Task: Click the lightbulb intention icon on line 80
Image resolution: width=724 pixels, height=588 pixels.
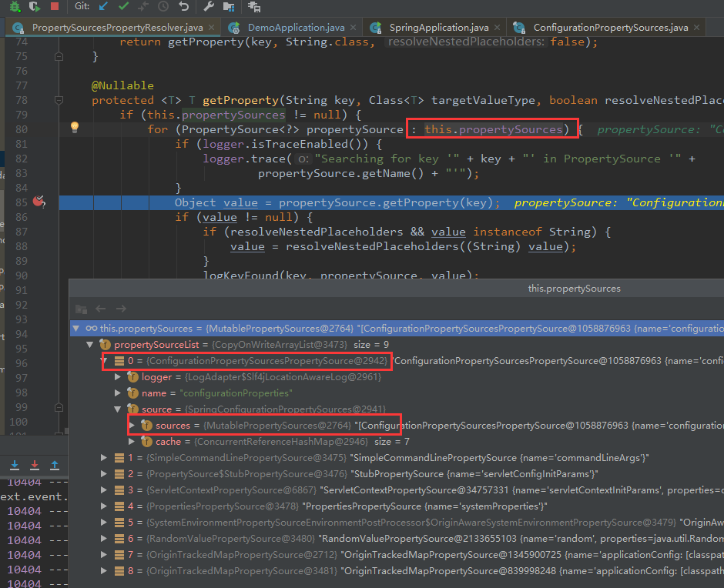Action: click(75, 128)
